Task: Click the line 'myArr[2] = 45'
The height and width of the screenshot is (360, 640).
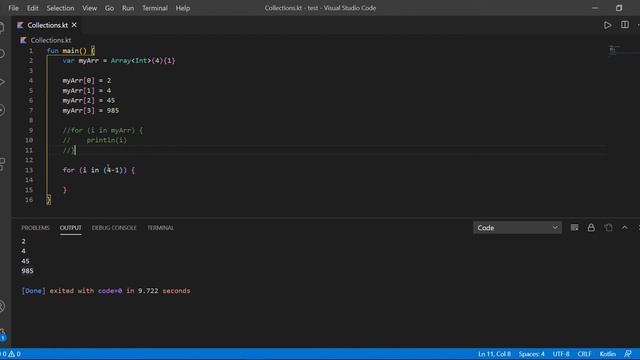Action: pyautogui.click(x=89, y=100)
